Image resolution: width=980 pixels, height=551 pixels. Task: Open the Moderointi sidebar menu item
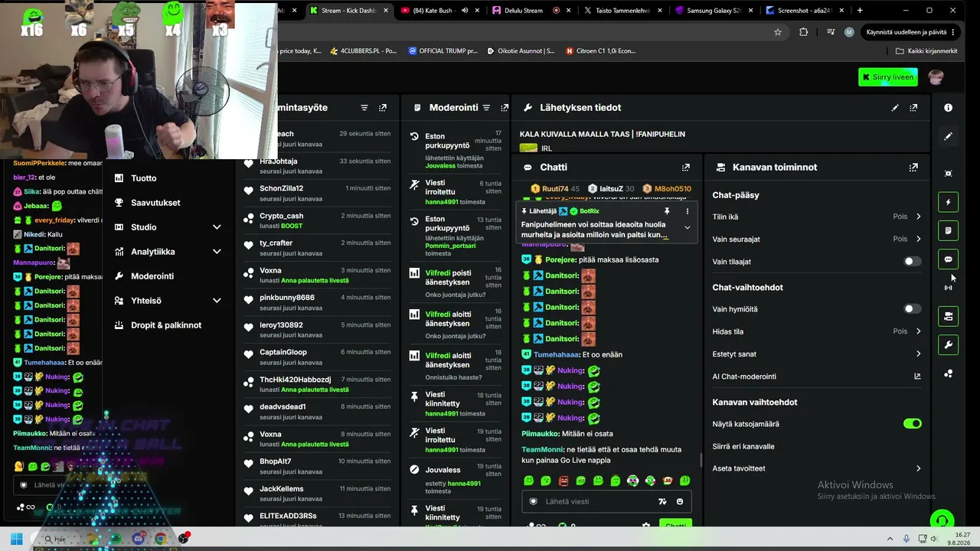pos(152,276)
